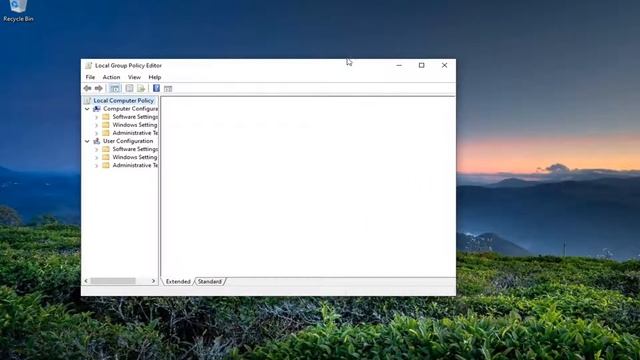Select Windows Settings label under User Configuration

(135, 157)
